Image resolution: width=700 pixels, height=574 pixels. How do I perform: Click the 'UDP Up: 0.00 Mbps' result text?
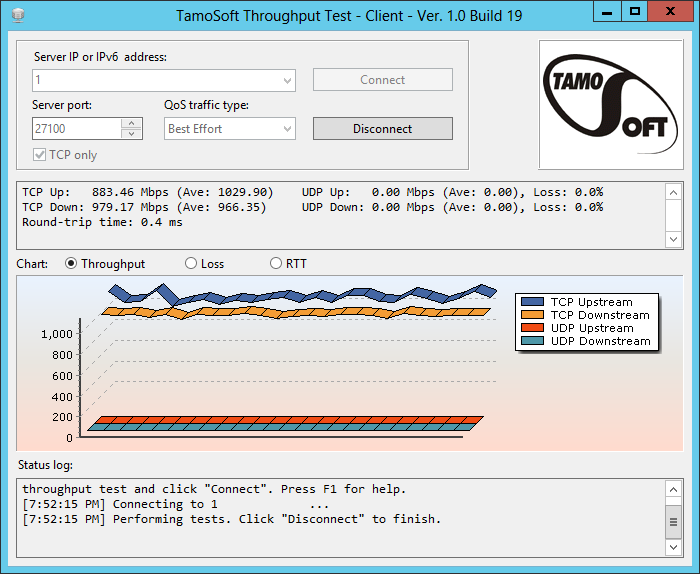point(452,192)
